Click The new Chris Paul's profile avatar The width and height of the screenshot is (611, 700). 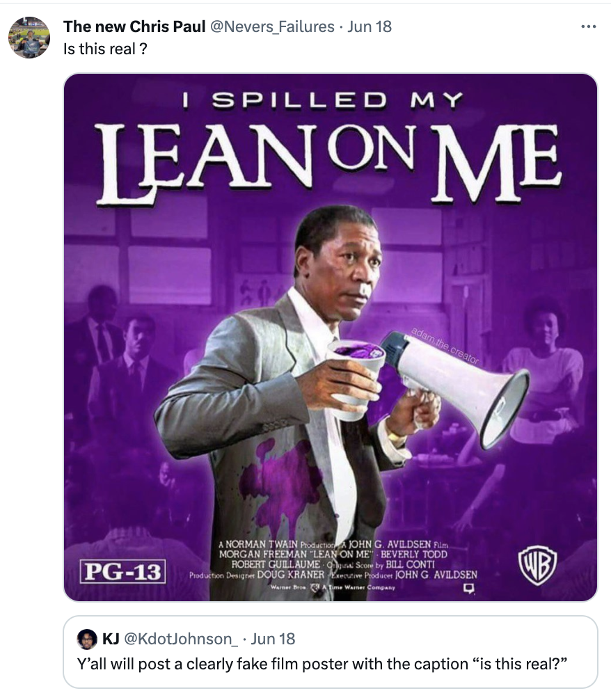(x=29, y=38)
